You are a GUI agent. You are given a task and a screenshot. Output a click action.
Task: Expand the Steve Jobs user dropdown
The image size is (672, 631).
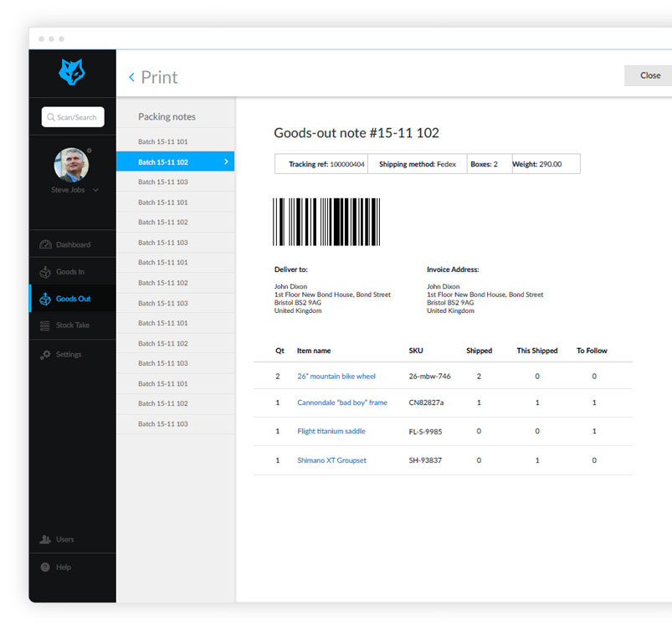click(95, 191)
